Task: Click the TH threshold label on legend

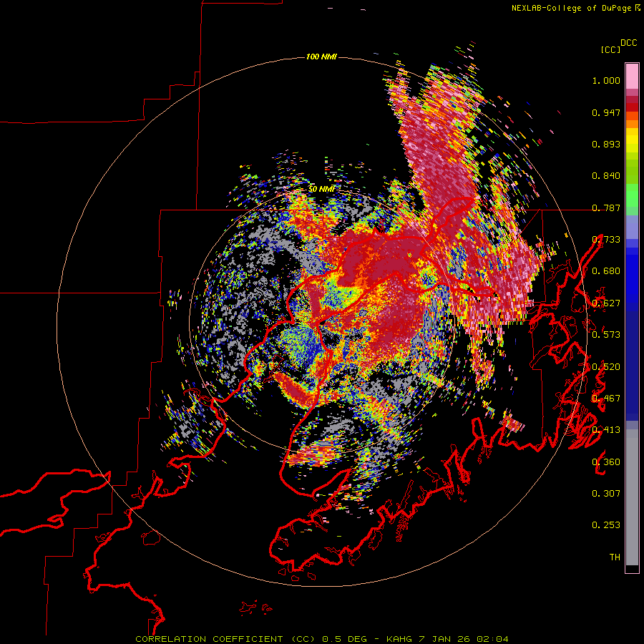Action: point(615,557)
